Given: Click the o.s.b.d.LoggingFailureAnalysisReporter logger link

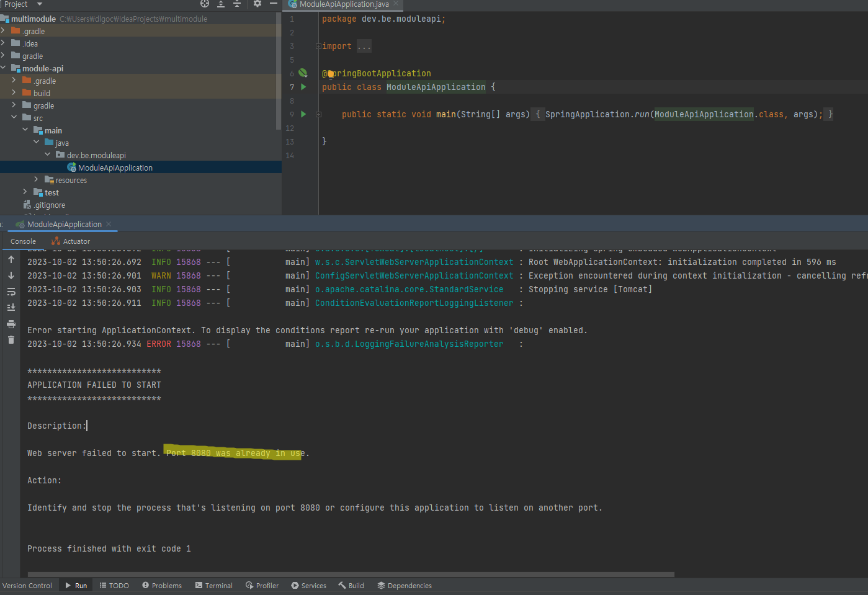Looking at the screenshot, I should coord(409,344).
